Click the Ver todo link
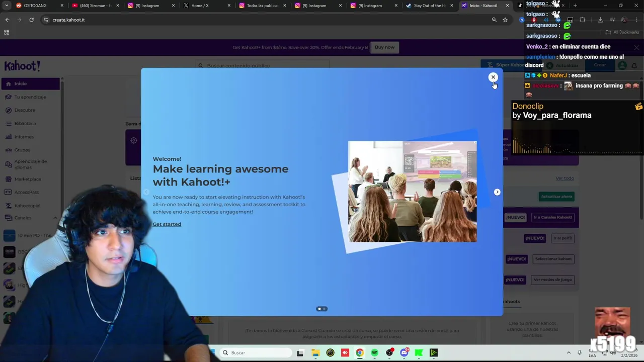This screenshot has height=362, width=644. coord(565,178)
